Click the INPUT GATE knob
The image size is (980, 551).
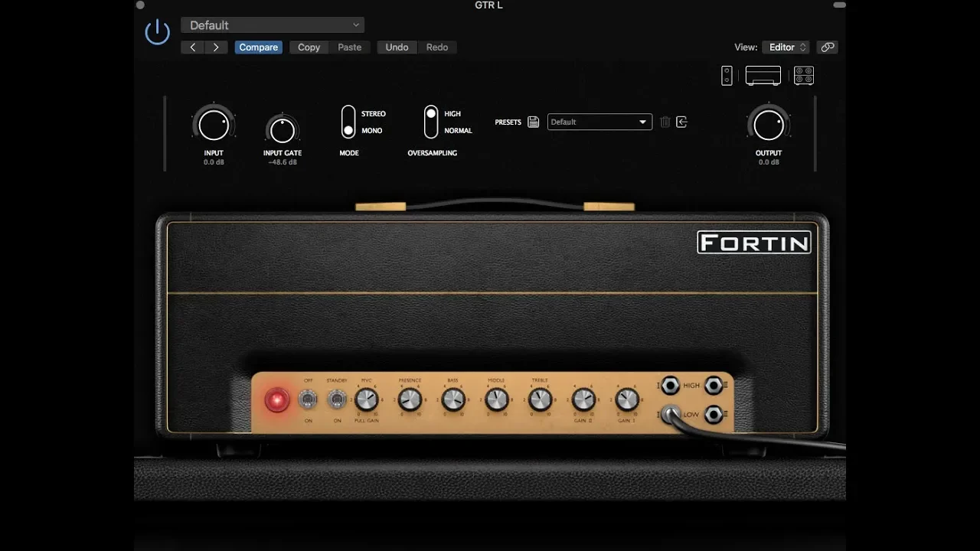click(x=283, y=130)
